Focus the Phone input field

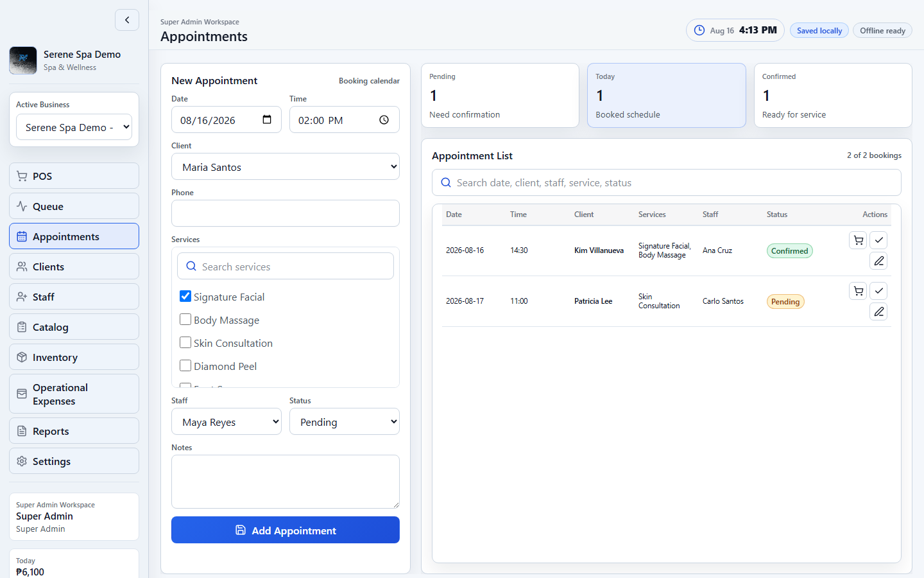click(286, 213)
